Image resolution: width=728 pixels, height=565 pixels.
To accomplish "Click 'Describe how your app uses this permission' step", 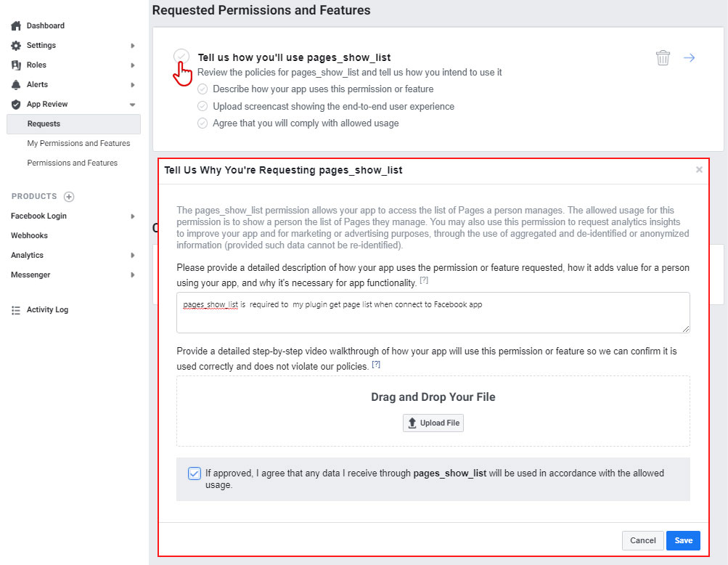I will click(323, 89).
